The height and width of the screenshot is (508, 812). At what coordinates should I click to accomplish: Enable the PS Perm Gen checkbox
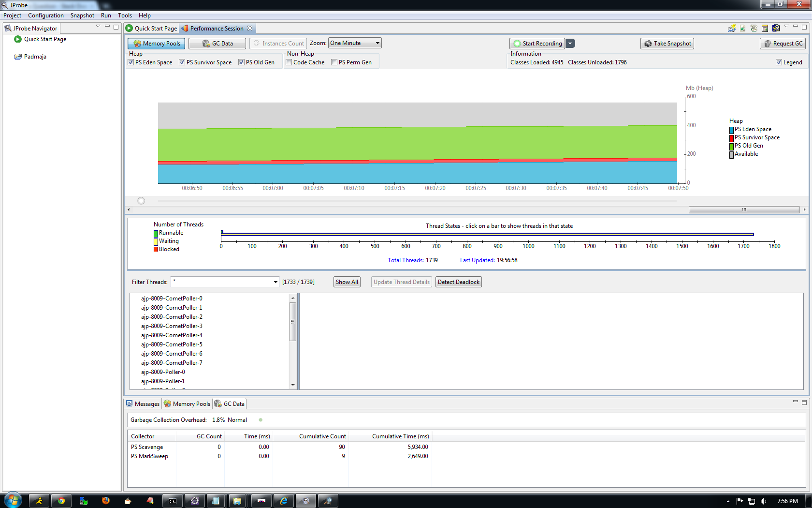click(334, 62)
